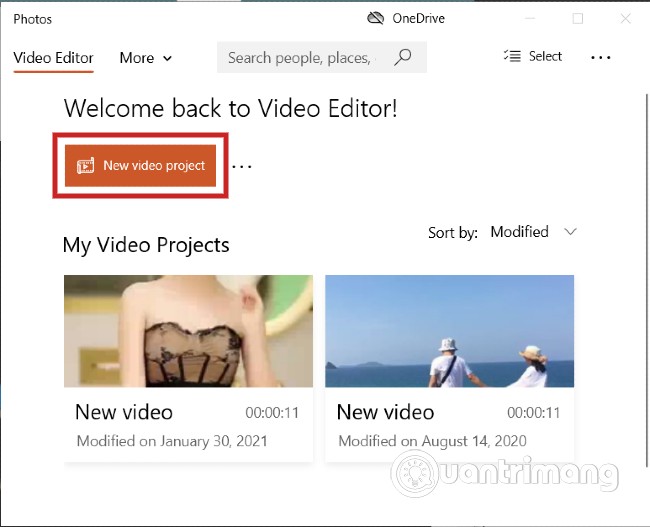Viewport: 650px width, 527px height.
Task: Click the 00:00:11 duration of the August video
Action: coord(534,413)
